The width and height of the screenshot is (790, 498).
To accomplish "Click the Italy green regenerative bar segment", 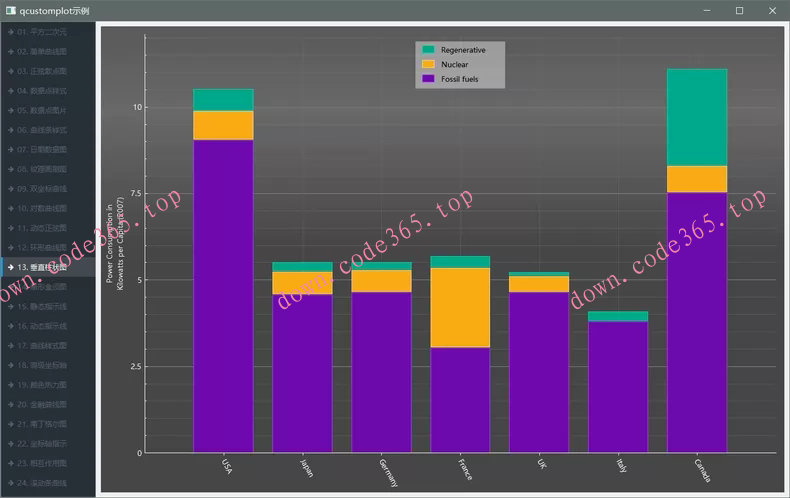I will [618, 316].
